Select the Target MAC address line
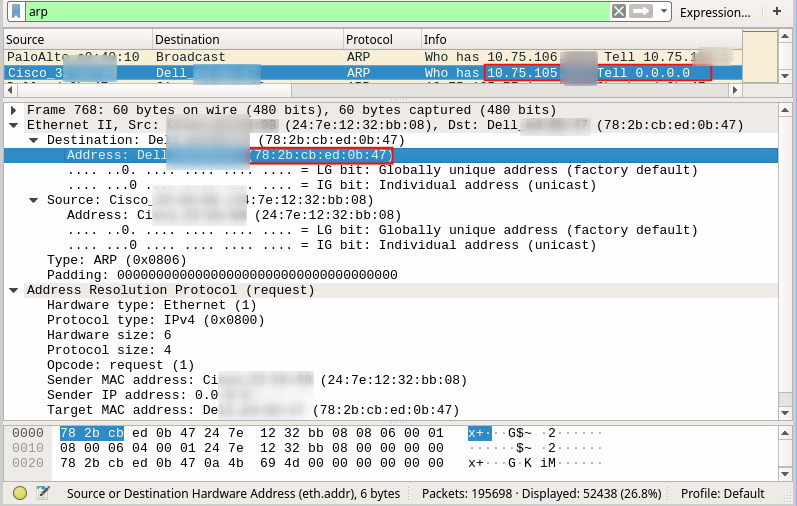This screenshot has width=797, height=506. pyautogui.click(x=390, y=410)
